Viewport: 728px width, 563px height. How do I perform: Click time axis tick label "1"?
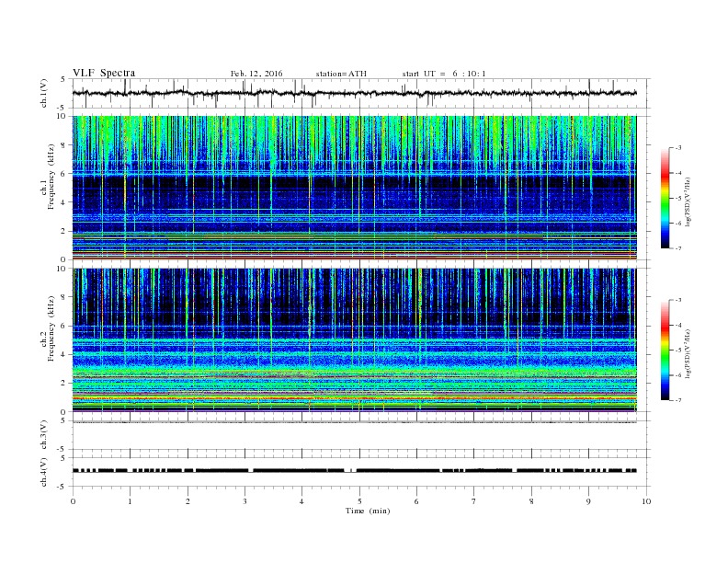(130, 501)
